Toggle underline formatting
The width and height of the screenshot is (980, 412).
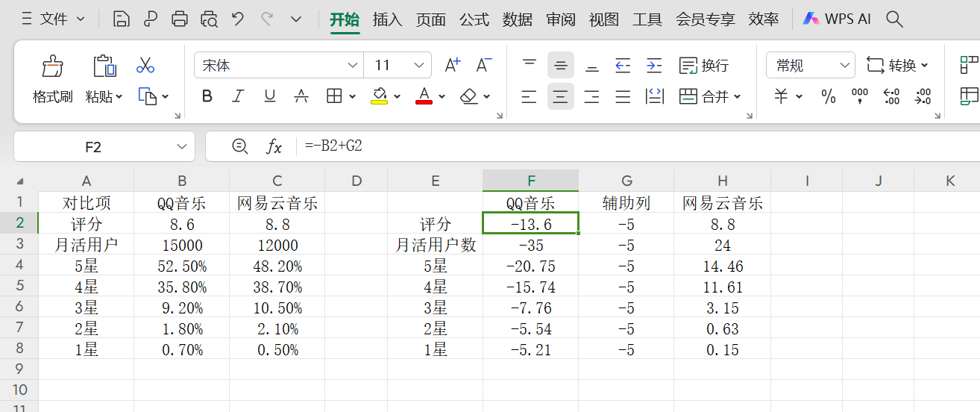[270, 96]
